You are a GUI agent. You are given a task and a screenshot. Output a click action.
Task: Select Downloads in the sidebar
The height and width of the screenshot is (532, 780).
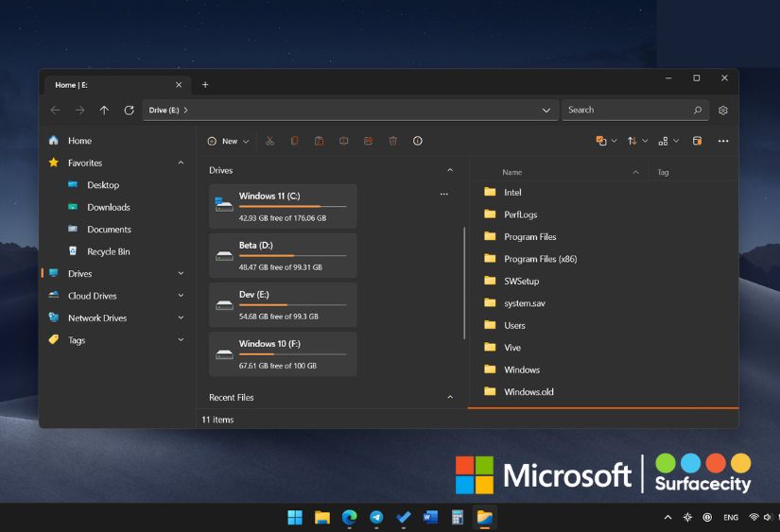click(109, 207)
